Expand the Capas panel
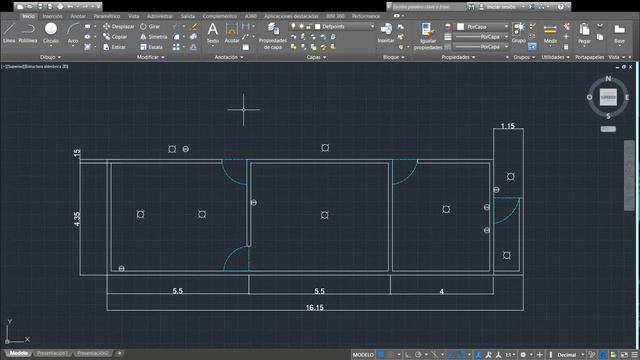Screen dimensions: 640x360 click(316, 57)
